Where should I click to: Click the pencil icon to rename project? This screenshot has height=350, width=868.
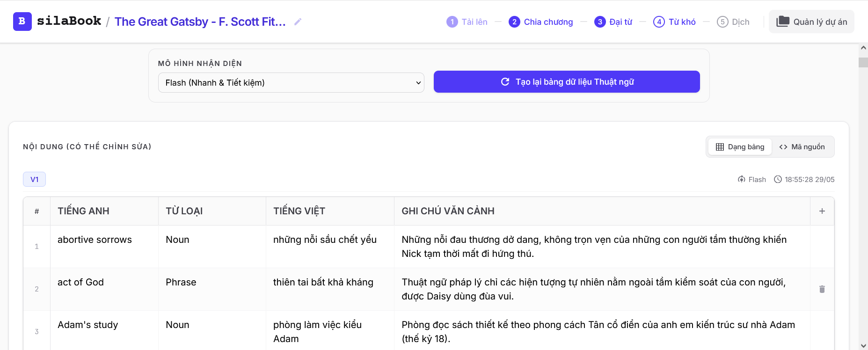pos(298,22)
